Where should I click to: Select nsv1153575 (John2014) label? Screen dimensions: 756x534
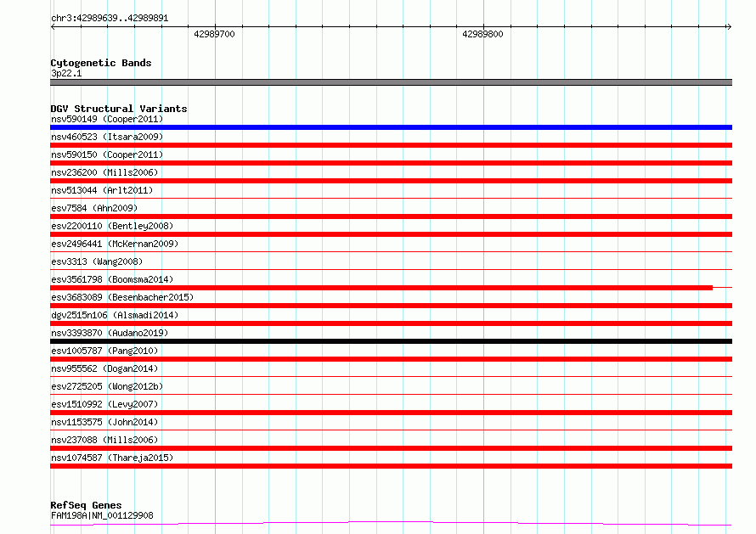[x=104, y=422]
